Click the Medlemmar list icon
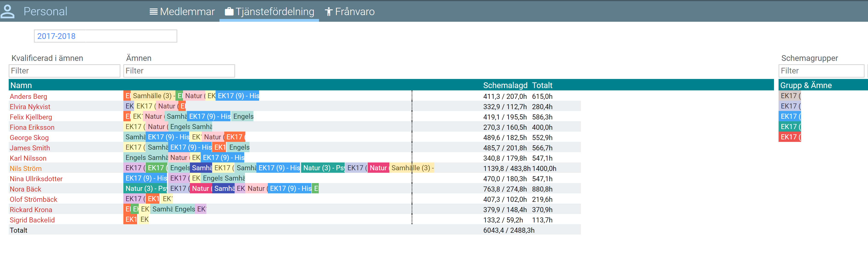 (153, 12)
